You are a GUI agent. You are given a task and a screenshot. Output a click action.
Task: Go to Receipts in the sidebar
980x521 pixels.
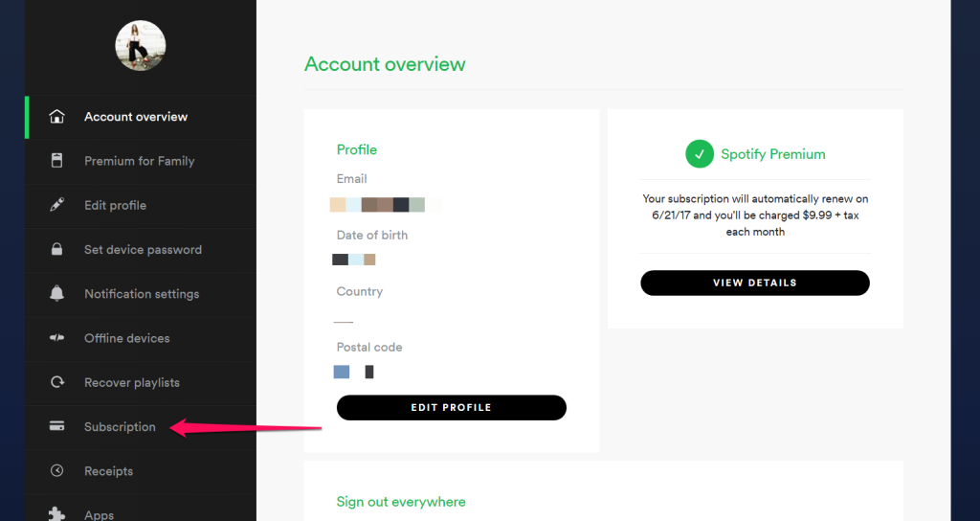click(108, 471)
